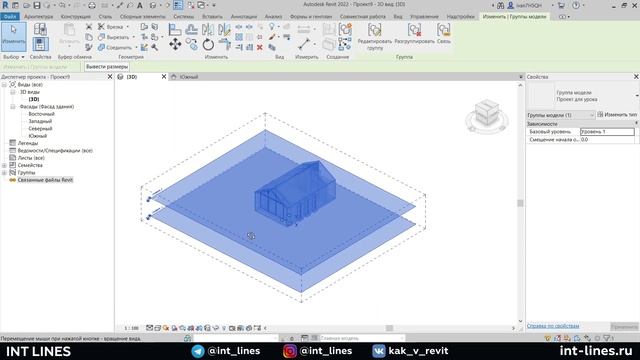Select the Modify arrow tool
Image resolution: width=640 pixels, height=360 pixels.
13,36
